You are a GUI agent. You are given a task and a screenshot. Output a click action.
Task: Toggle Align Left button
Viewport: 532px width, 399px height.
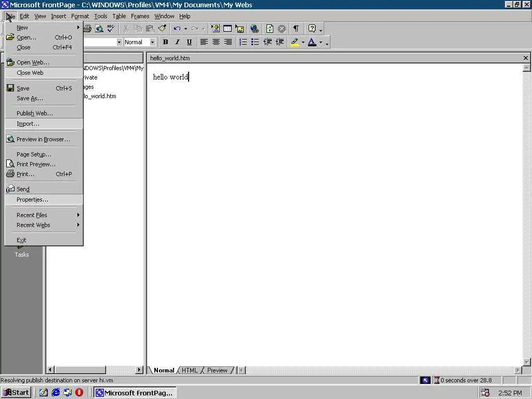[204, 42]
